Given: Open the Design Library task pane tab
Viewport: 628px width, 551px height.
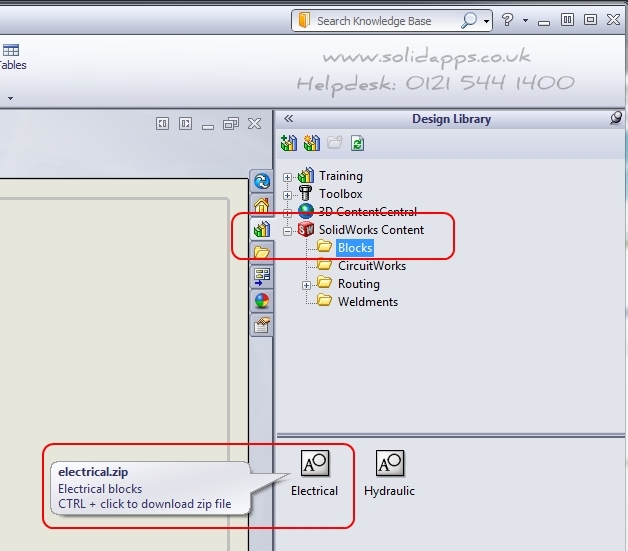Looking at the screenshot, I should (262, 229).
